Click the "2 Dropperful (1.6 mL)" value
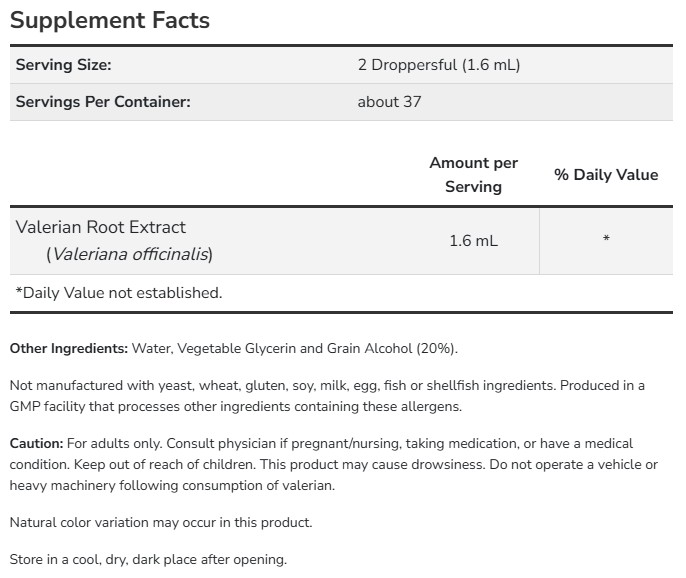Viewport: 686px width, 578px height. 439,65
